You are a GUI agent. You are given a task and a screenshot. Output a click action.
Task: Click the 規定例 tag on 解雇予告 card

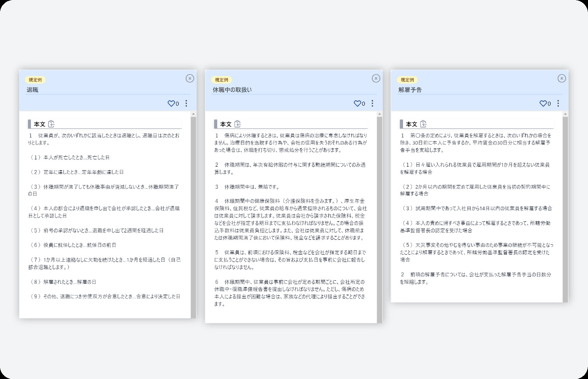[407, 80]
